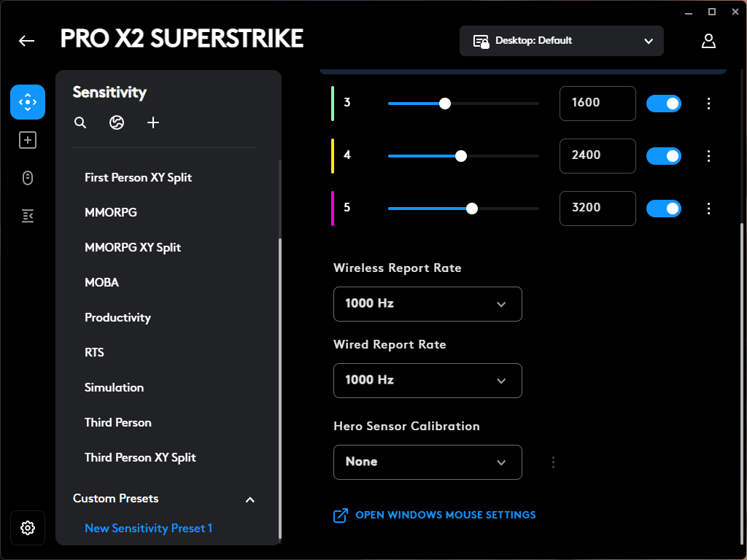This screenshot has height=560, width=747.
Task: Open more options for DPI level 3
Action: (x=708, y=104)
